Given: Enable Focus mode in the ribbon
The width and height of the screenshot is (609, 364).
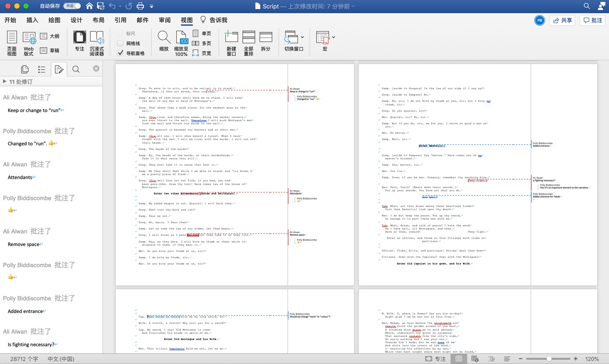Looking at the screenshot, I should [x=79, y=41].
